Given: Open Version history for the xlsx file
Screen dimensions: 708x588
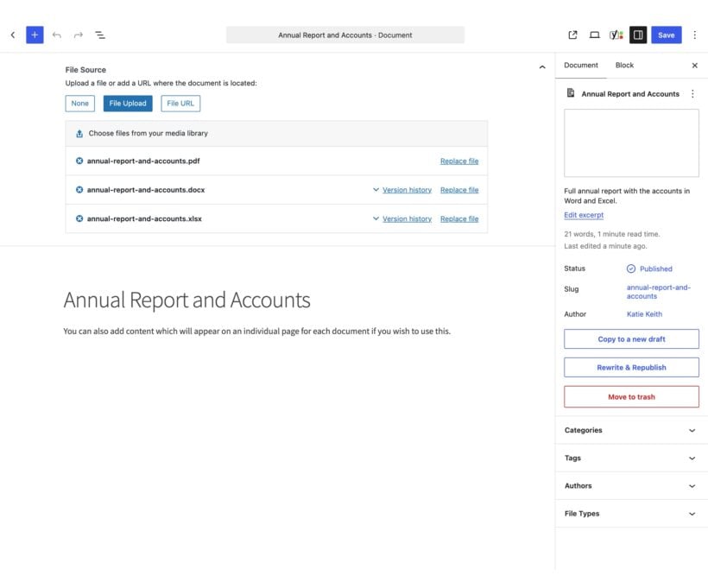Looking at the screenshot, I should pyautogui.click(x=407, y=219).
